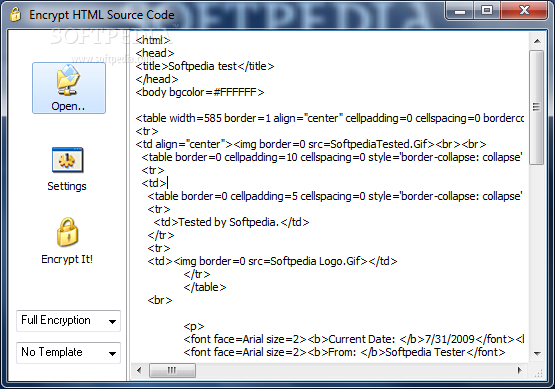This screenshot has height=389, width=555.
Task: Click vertical scrollbar down arrow
Action: tap(537, 353)
